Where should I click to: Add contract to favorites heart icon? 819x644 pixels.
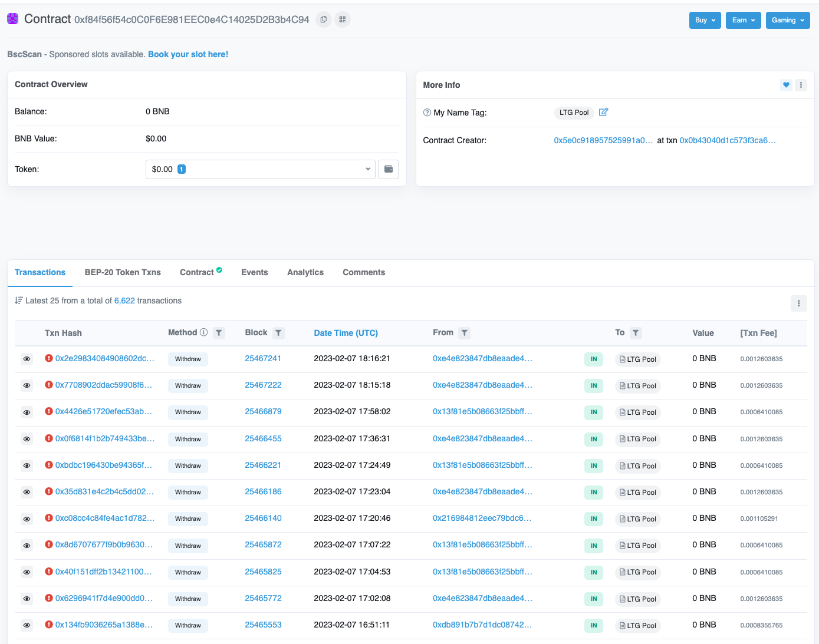(x=786, y=85)
